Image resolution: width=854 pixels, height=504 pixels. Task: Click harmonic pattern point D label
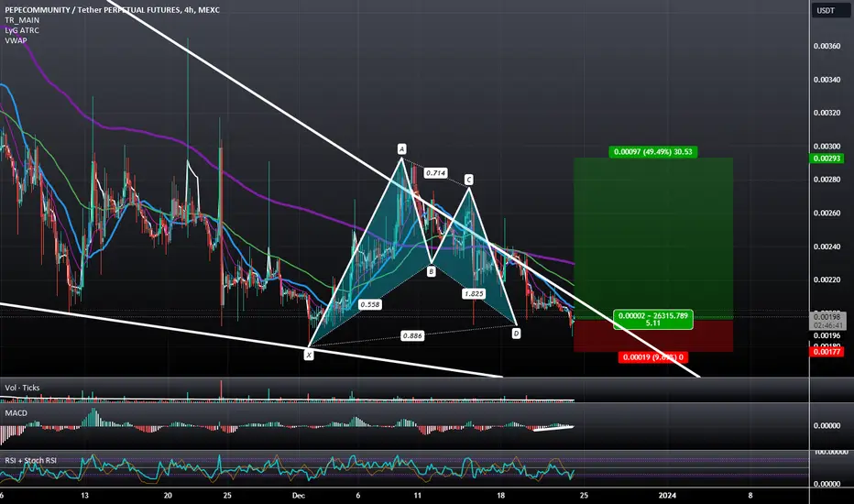(x=516, y=333)
